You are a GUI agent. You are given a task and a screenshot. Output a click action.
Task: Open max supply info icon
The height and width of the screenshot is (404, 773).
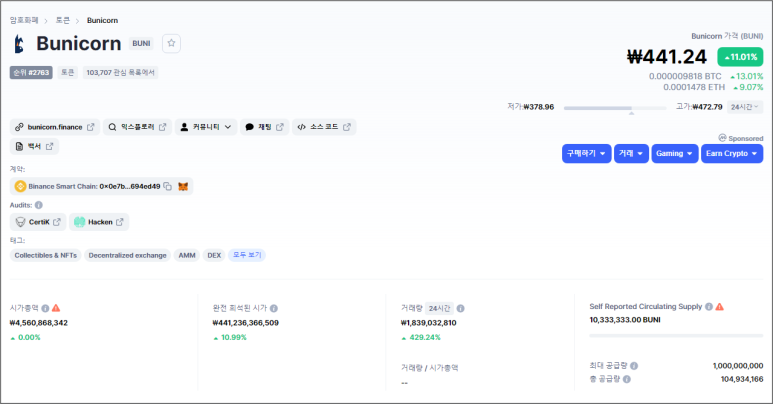pyautogui.click(x=634, y=366)
